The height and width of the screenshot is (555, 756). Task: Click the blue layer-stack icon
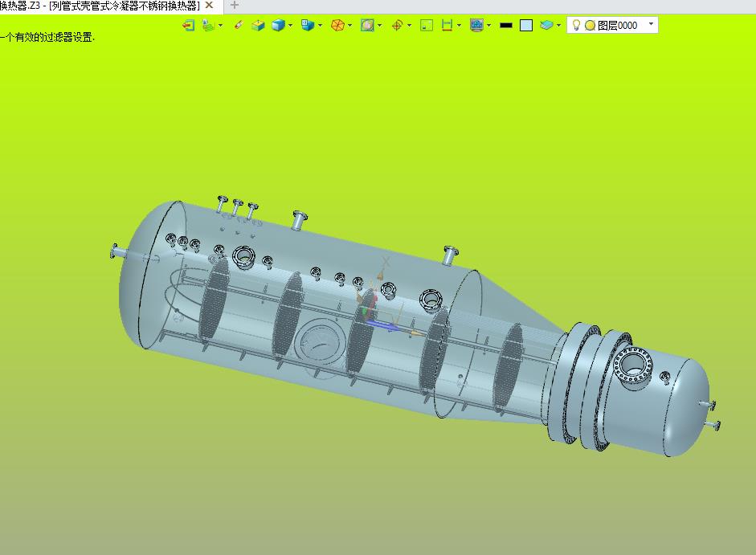546,25
